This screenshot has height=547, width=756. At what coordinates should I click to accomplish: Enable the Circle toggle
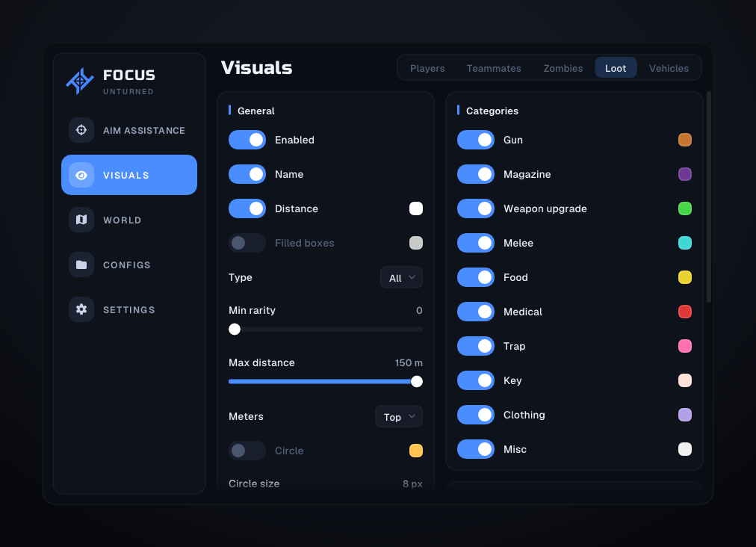point(247,451)
